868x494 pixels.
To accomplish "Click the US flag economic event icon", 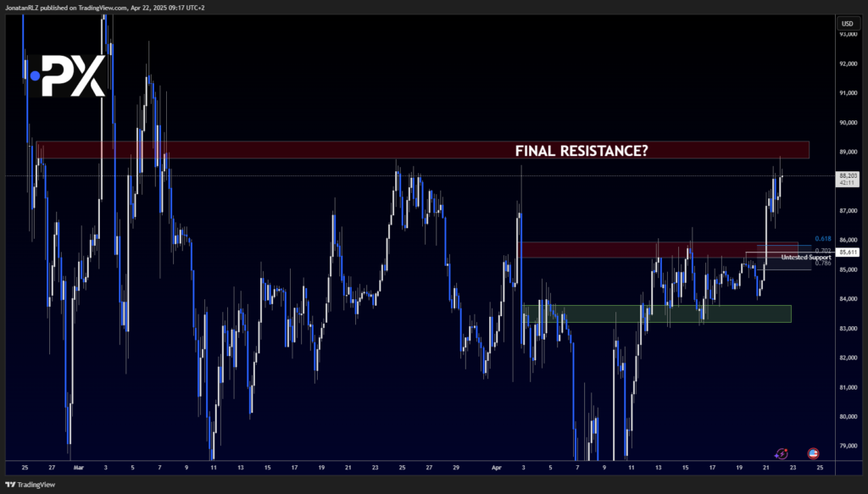I will click(813, 453).
